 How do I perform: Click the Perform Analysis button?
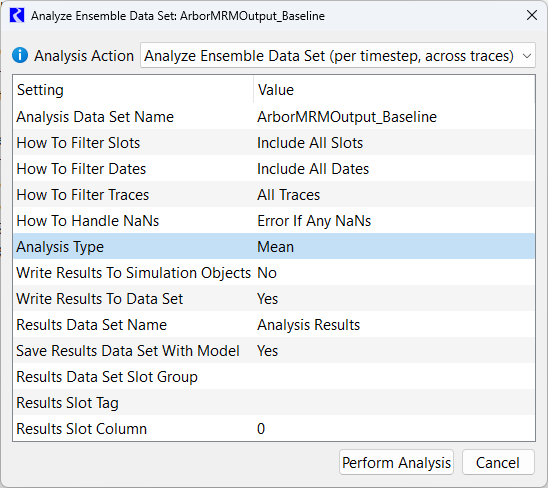pos(396,462)
